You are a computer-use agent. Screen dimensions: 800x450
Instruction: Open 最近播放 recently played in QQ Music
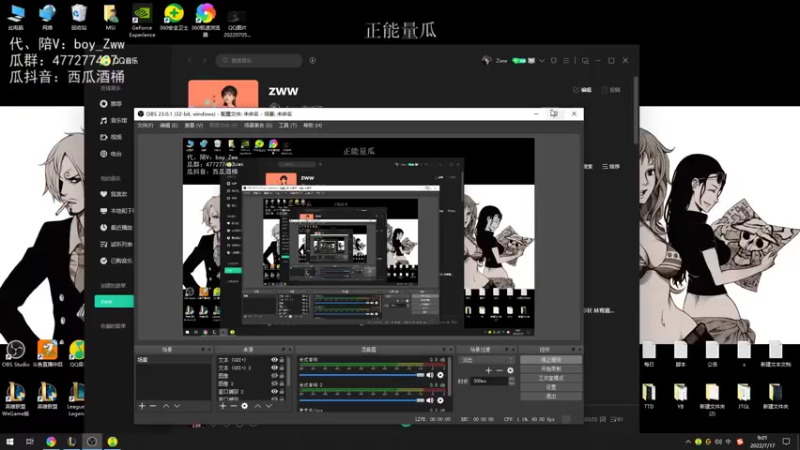(116, 228)
